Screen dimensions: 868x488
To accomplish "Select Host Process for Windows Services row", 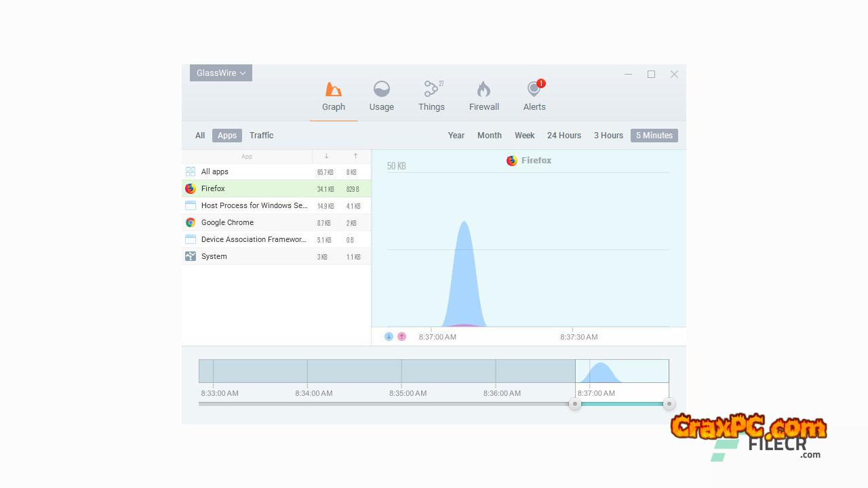I will click(254, 205).
